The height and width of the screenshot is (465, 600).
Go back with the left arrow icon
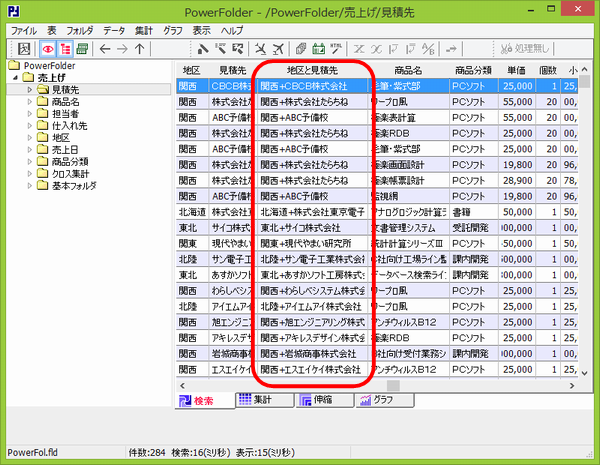pos(105,49)
